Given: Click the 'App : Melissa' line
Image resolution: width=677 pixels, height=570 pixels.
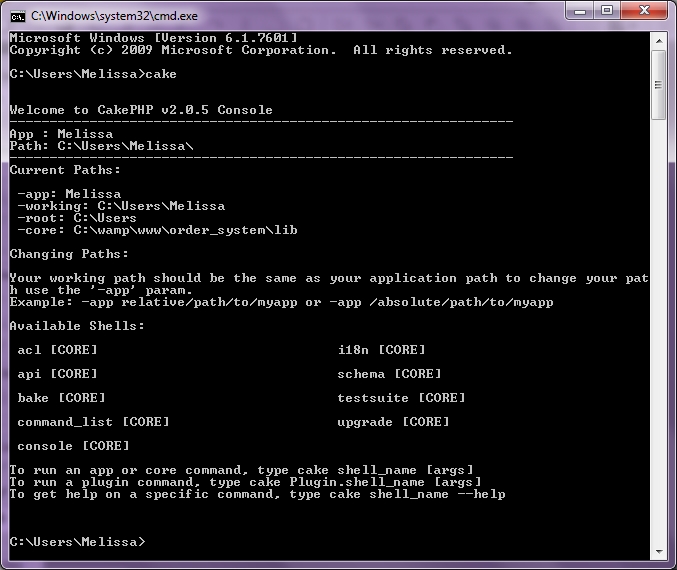Looking at the screenshot, I should [x=61, y=134].
